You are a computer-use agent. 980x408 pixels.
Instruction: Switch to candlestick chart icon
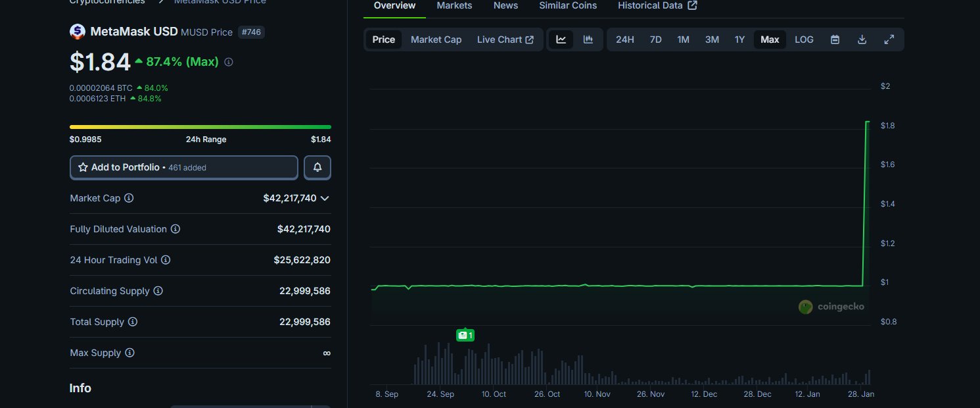click(x=588, y=39)
